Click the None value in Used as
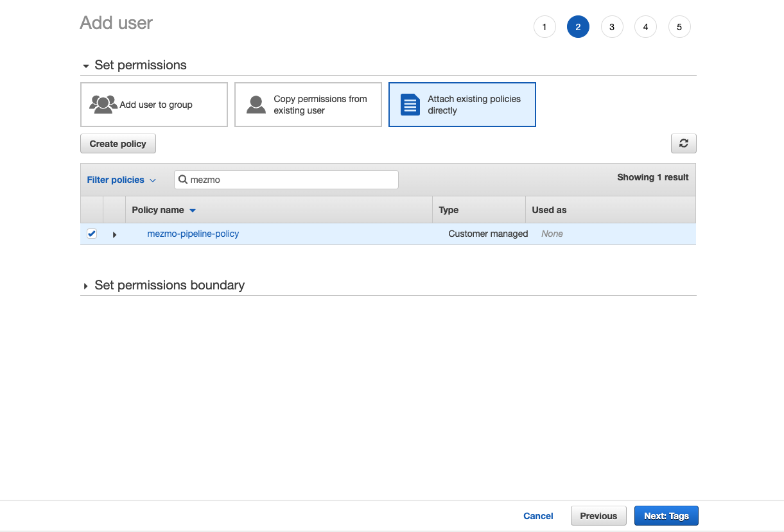784x532 pixels. click(x=552, y=234)
